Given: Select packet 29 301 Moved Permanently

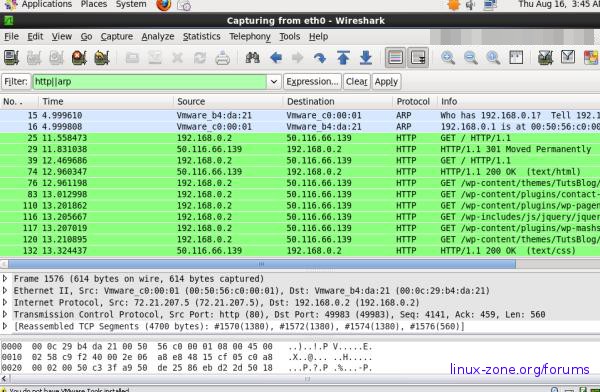Looking at the screenshot, I should click(x=300, y=149).
